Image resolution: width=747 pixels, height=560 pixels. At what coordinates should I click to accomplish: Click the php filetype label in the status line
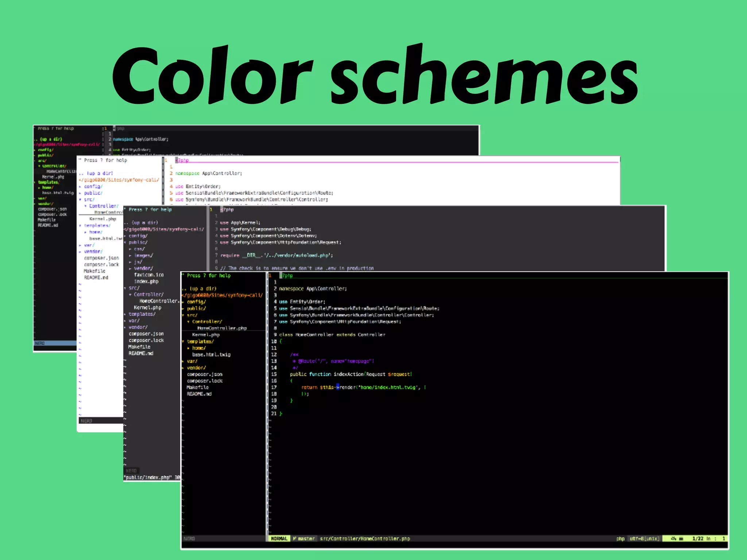click(x=620, y=538)
